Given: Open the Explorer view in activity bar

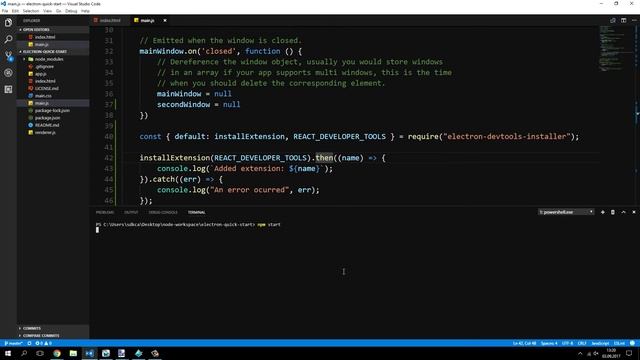Looking at the screenshot, I should [8, 22].
